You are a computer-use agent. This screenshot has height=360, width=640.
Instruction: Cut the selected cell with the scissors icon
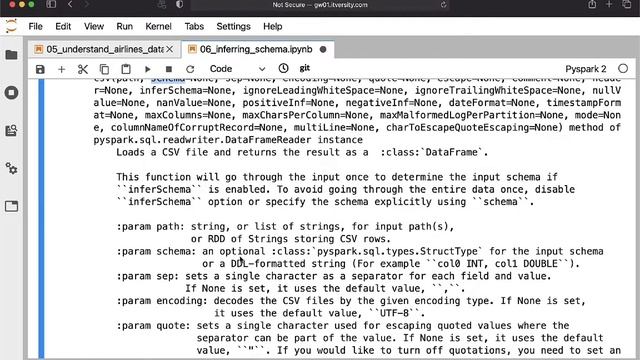83,69
